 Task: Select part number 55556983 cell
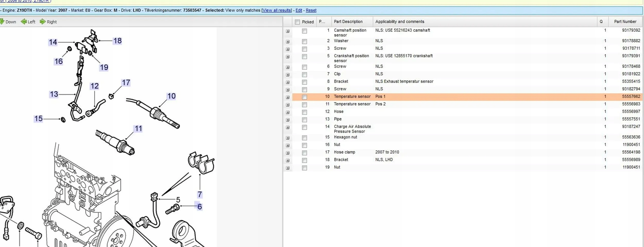[631, 104]
